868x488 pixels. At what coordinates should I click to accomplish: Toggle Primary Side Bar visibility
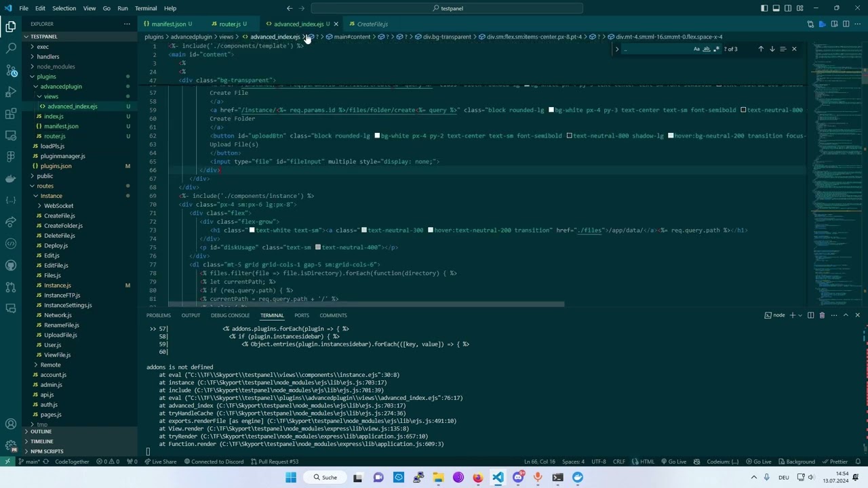click(x=764, y=8)
